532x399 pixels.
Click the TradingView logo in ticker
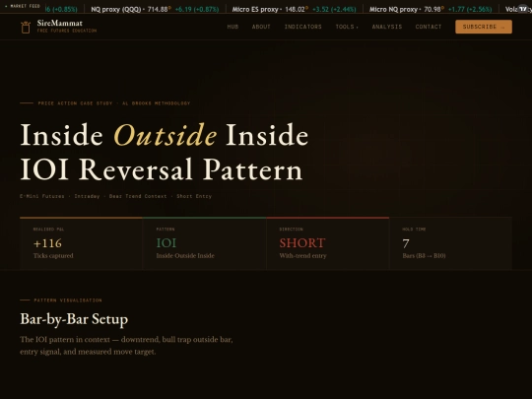click(523, 9)
